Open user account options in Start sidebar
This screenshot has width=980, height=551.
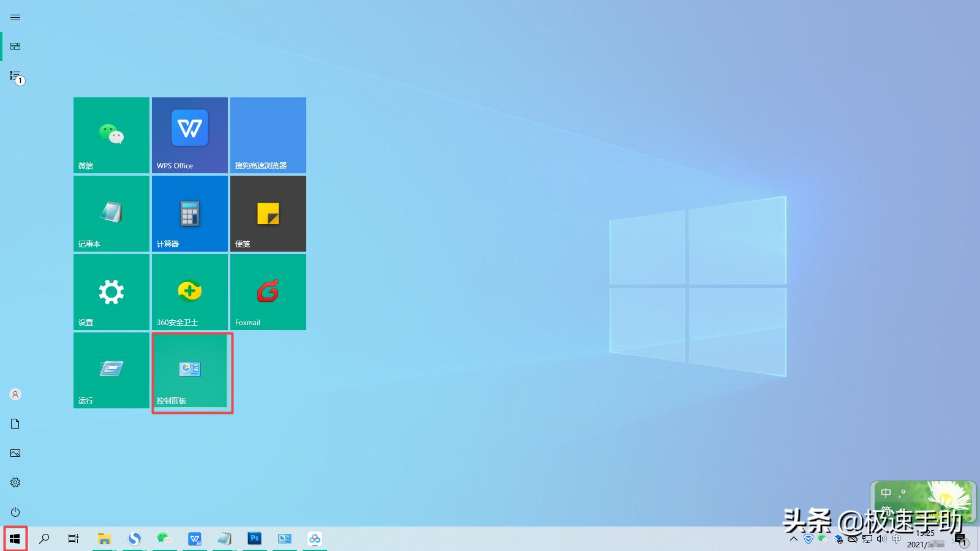pyautogui.click(x=15, y=394)
